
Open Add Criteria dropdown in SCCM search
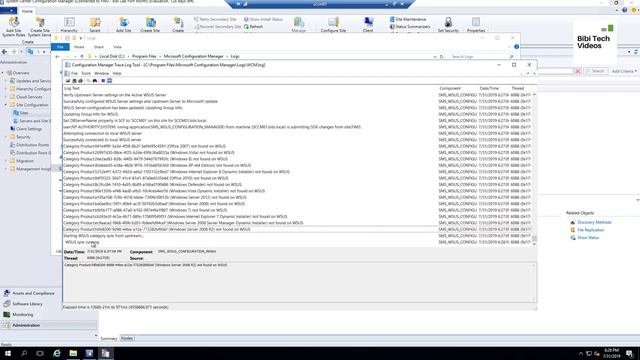624,71
